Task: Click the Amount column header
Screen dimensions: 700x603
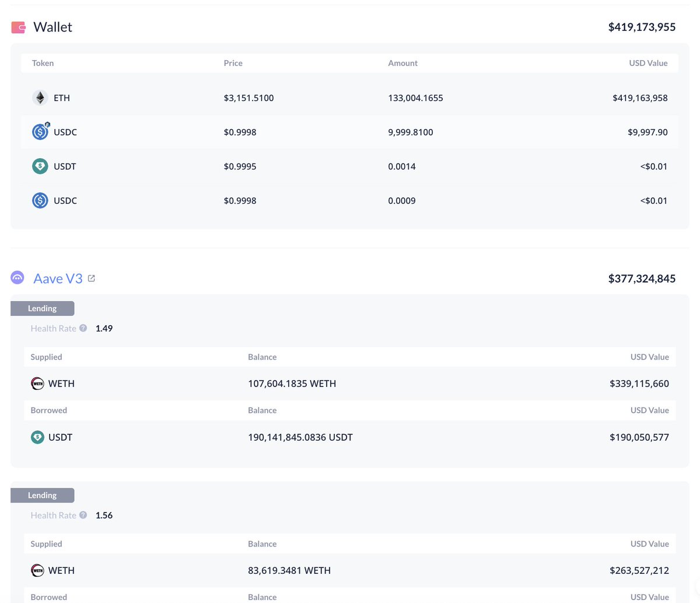Action: [x=402, y=63]
